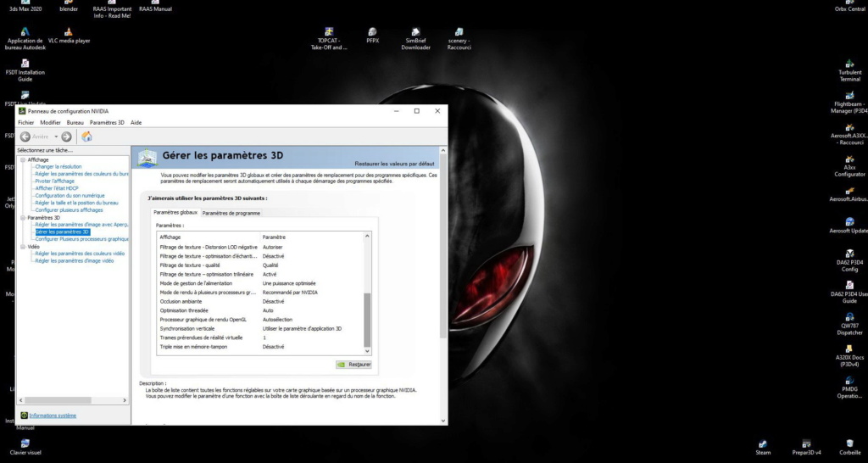Launch Steam desktop shortcut
868x463 pixels.
[763, 448]
